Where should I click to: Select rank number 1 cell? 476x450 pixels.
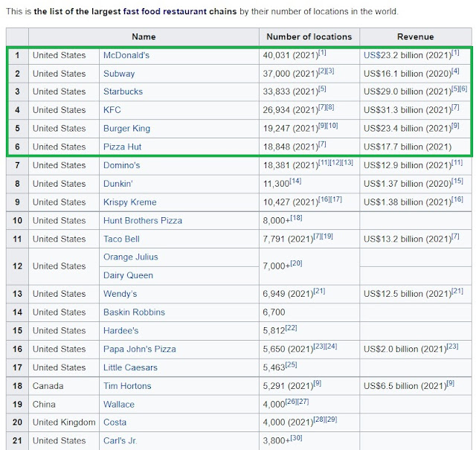[17, 55]
